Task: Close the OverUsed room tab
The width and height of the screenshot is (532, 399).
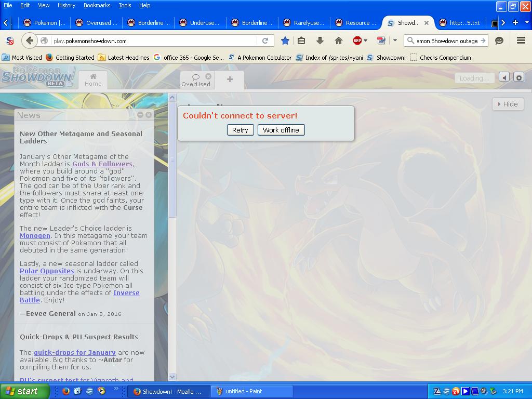Action: (208, 76)
